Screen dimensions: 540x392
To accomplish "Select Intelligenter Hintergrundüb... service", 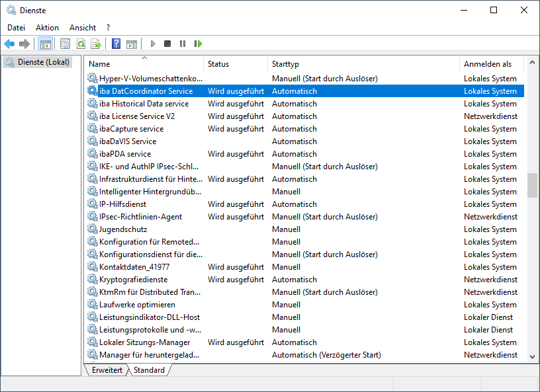I will tap(305, 191).
